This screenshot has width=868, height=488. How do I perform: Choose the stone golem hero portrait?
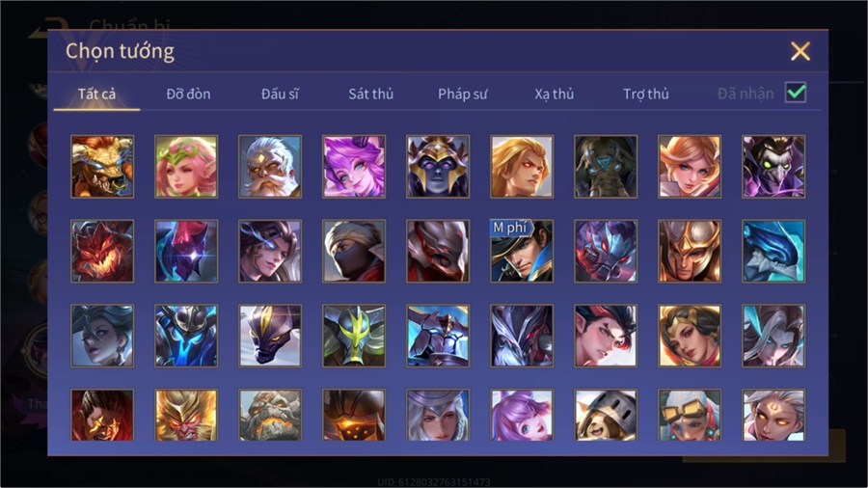(x=270, y=415)
